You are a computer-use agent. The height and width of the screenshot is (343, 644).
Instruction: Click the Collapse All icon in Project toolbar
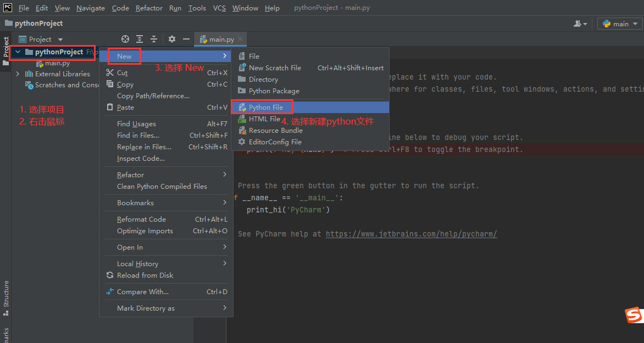(154, 39)
